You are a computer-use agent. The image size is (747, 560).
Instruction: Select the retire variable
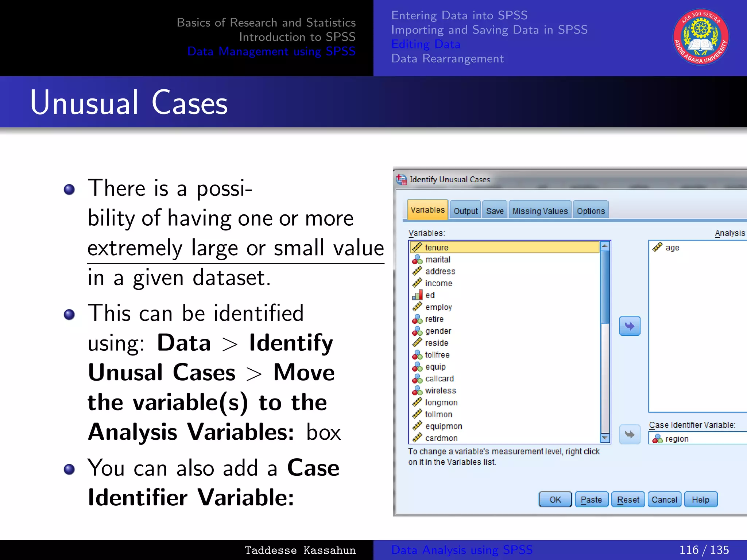[x=505, y=319]
